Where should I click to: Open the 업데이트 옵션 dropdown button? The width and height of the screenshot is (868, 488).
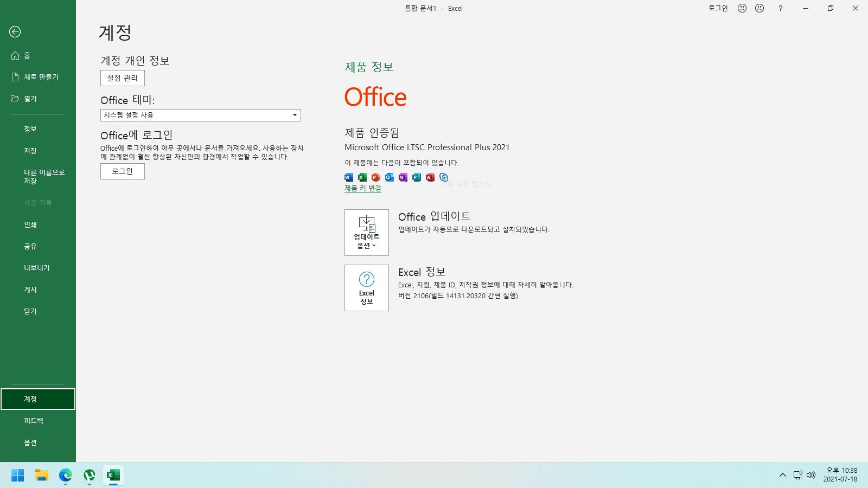tap(367, 233)
